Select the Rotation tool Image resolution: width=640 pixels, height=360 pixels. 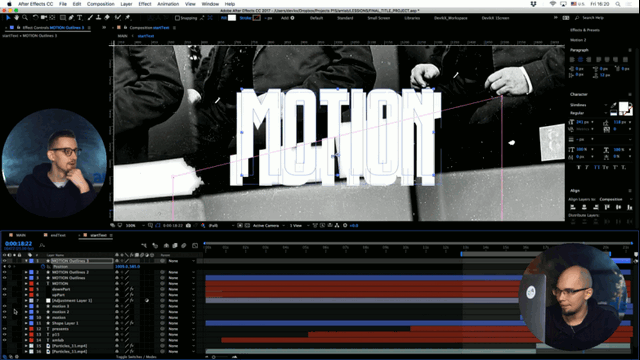[x=36, y=18]
